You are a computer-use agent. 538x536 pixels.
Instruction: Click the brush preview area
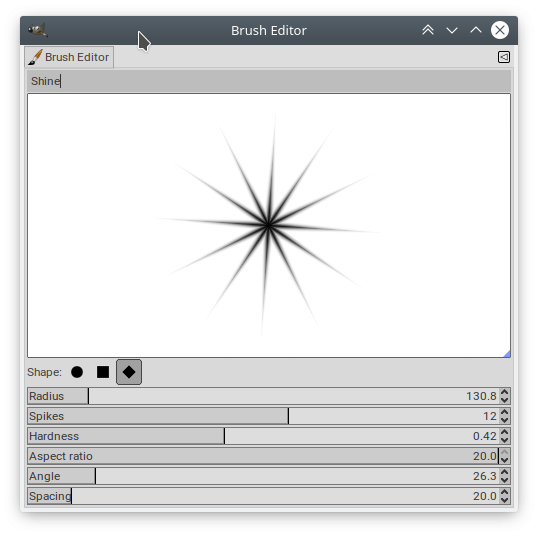coord(269,225)
